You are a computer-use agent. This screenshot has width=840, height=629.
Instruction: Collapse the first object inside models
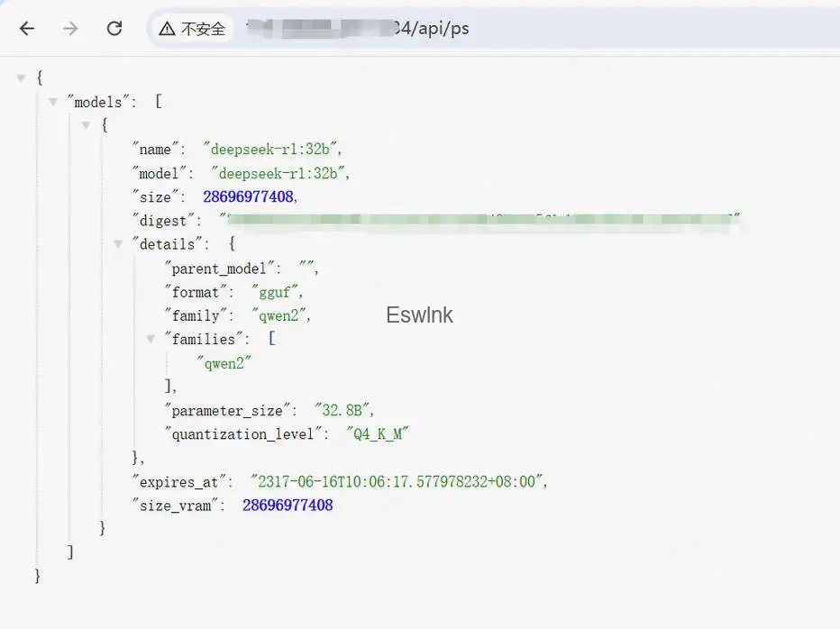click(86, 125)
